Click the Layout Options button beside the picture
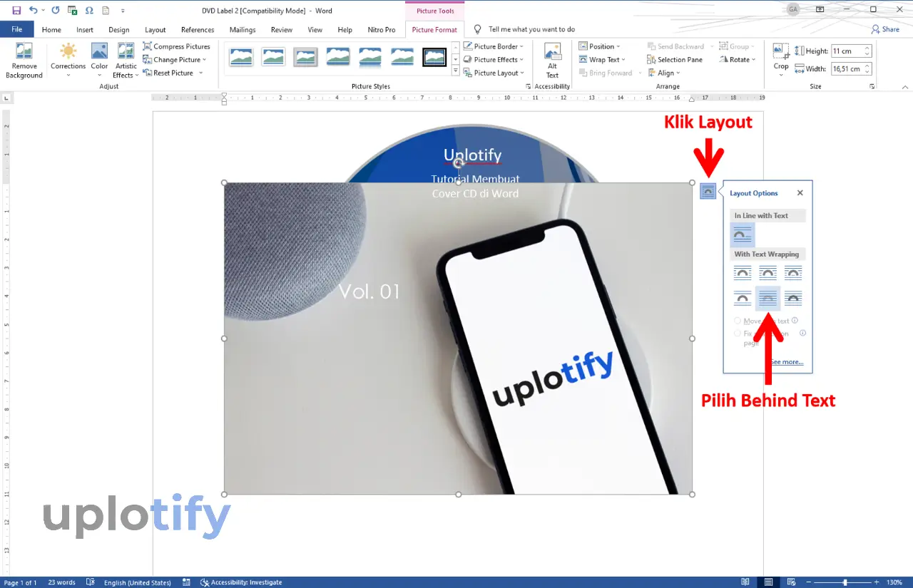This screenshot has height=588, width=913. click(x=708, y=191)
